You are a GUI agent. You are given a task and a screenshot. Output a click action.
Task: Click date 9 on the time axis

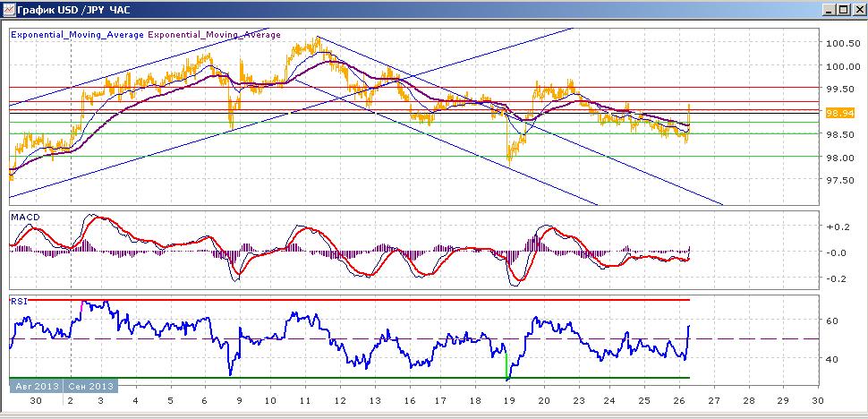240,401
